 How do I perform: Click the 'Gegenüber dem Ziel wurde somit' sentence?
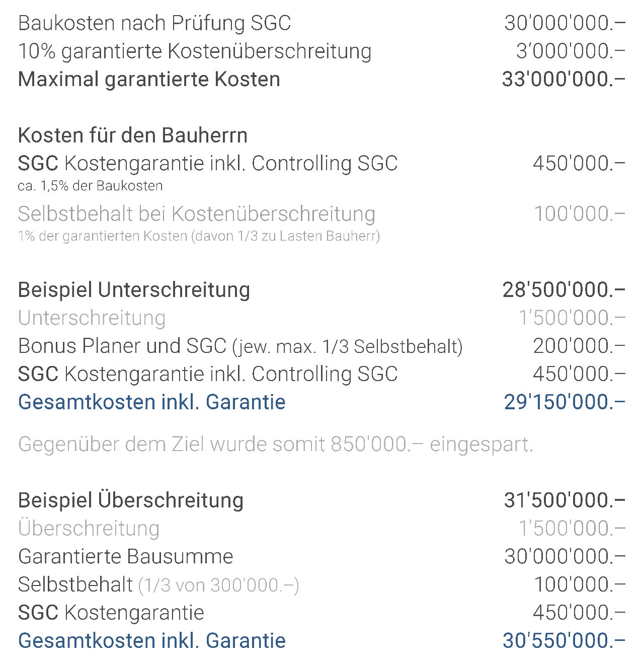coord(275,445)
